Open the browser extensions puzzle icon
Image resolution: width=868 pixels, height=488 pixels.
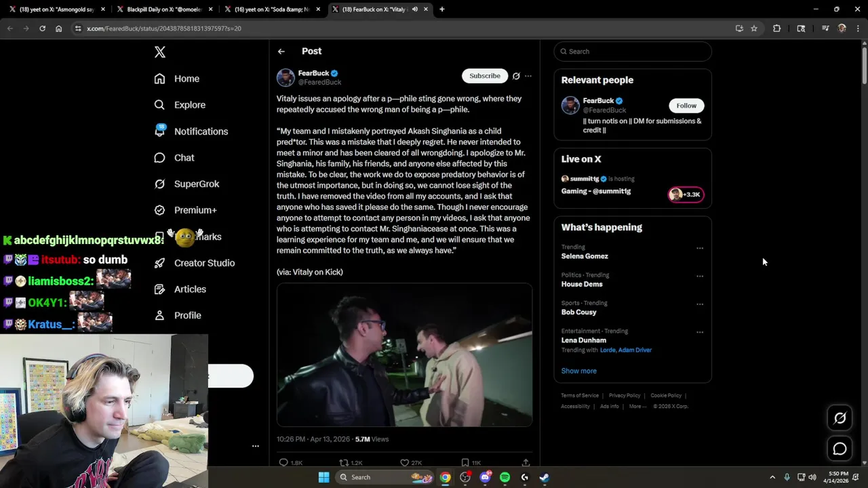point(777,28)
